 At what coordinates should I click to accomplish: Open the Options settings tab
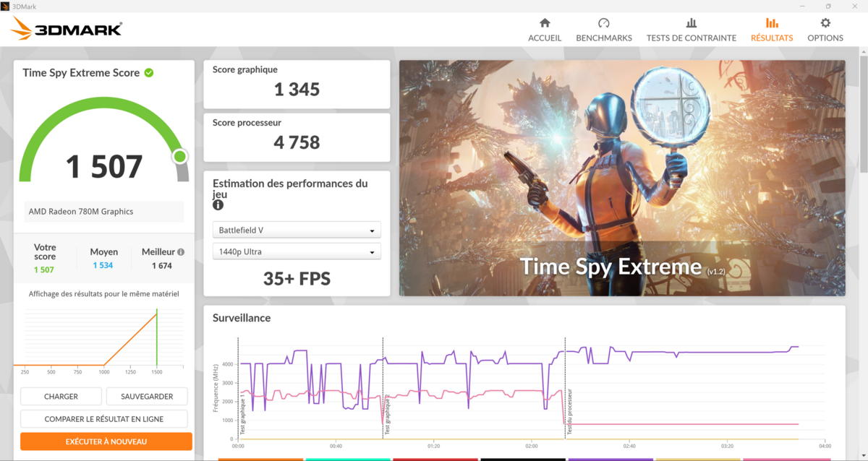point(825,30)
